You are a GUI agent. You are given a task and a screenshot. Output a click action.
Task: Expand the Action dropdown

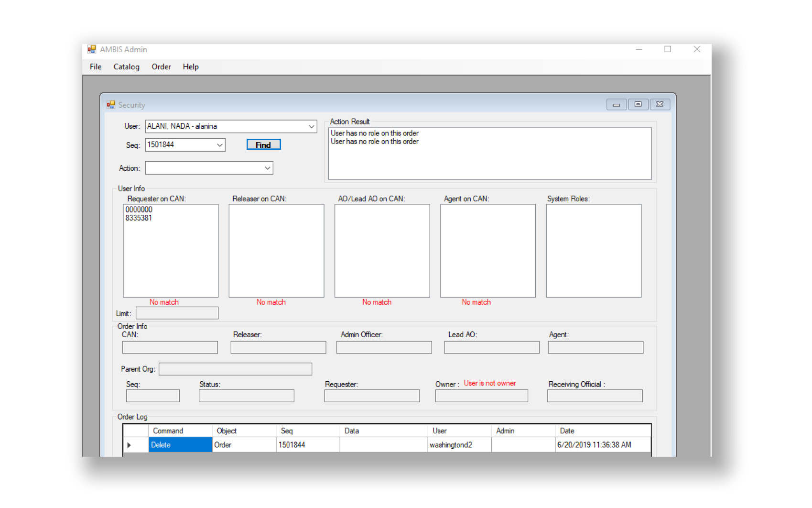[x=267, y=168]
